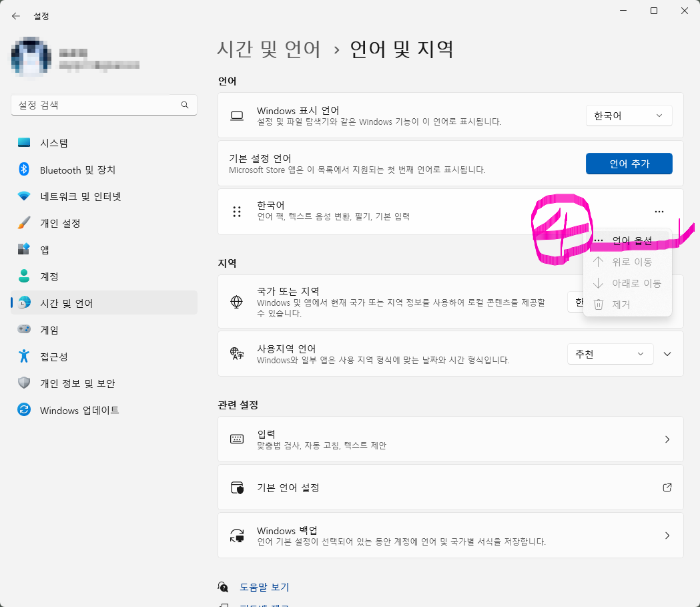Screen dimensions: 700x607
Task: Choose 아래로 이동 in the context menu
Action: point(627,283)
